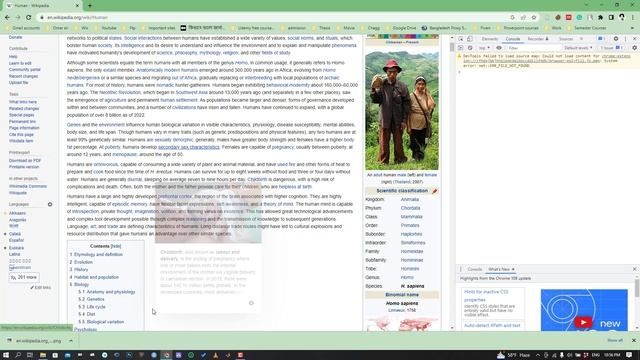Open the Extensions puzzle icon
The image size is (640, 360).
click(x=600, y=18)
